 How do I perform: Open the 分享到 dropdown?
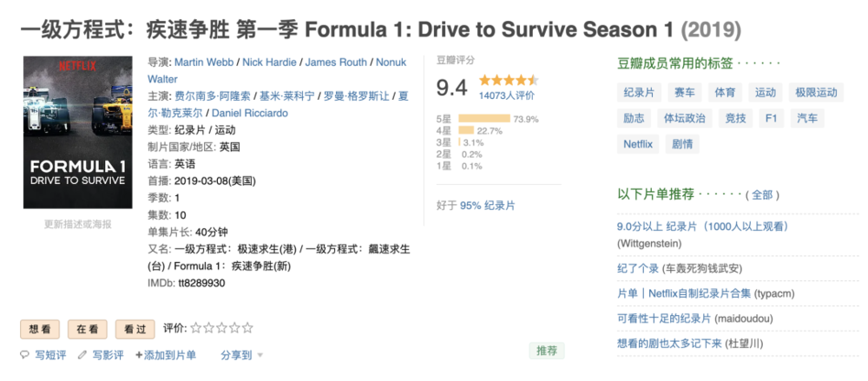point(236,355)
